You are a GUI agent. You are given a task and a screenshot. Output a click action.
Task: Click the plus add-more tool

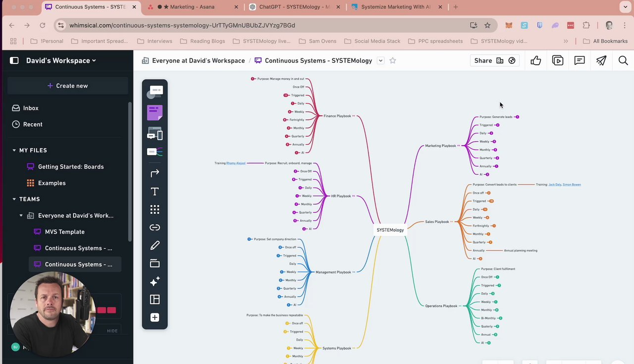[155, 317]
